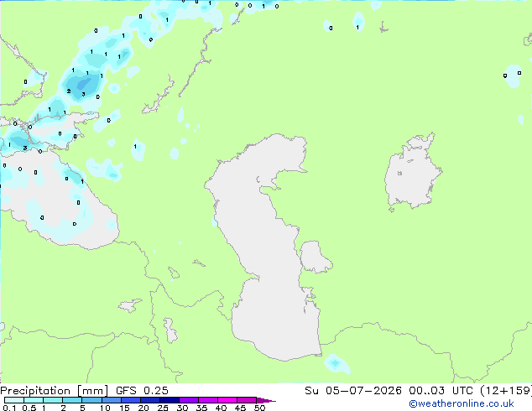Click the '(12+159)' forecast offset text
The image size is (532, 411).
pyautogui.click(x=506, y=391)
